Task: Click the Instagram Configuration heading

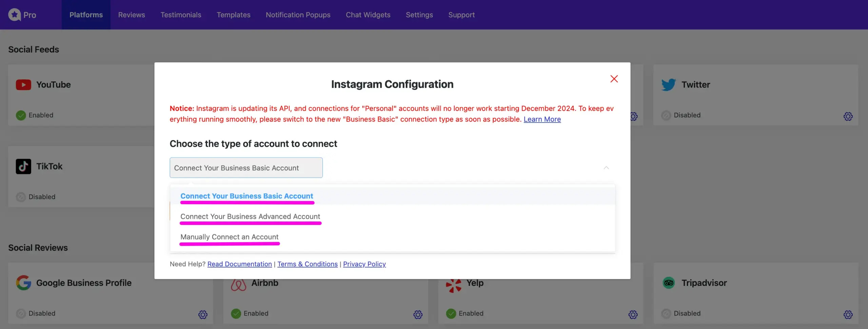Action: click(x=392, y=84)
